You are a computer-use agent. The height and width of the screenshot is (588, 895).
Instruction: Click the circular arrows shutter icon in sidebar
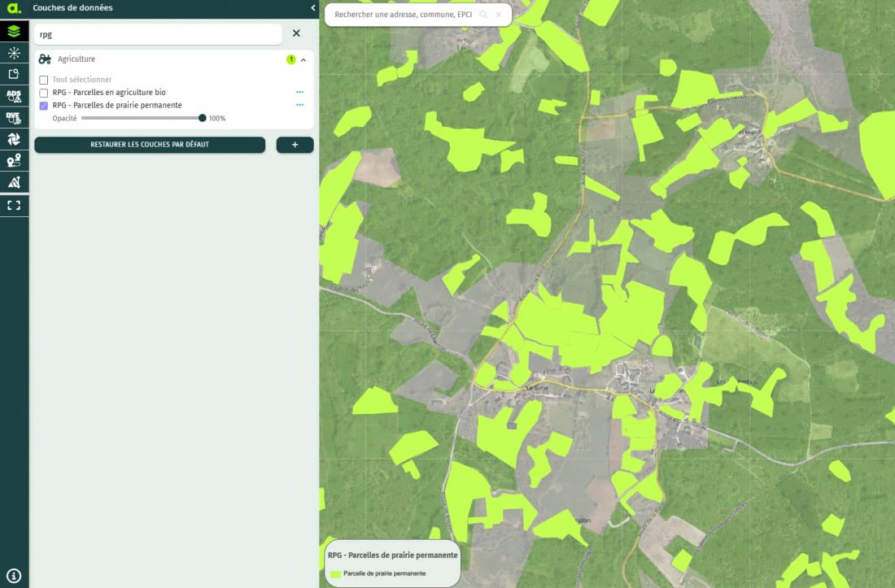click(x=14, y=139)
